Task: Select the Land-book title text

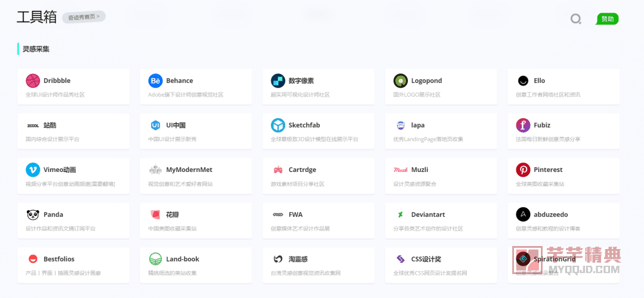Action: click(183, 259)
